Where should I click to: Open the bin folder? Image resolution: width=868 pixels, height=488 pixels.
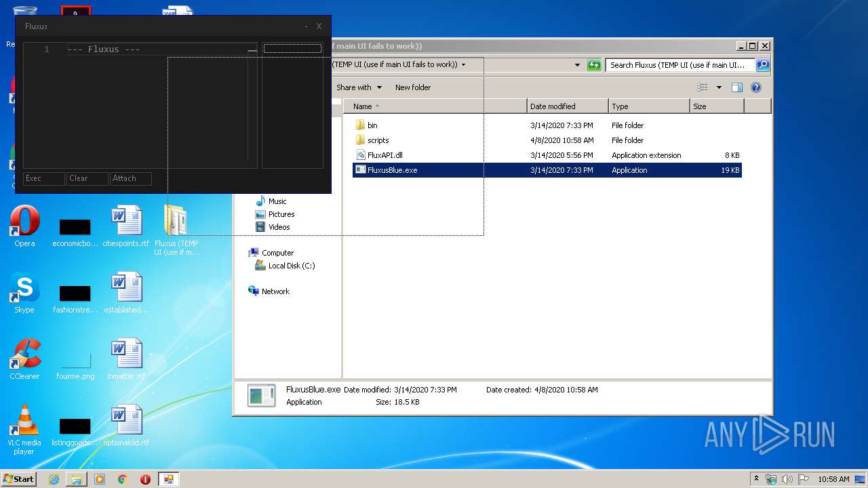point(372,125)
